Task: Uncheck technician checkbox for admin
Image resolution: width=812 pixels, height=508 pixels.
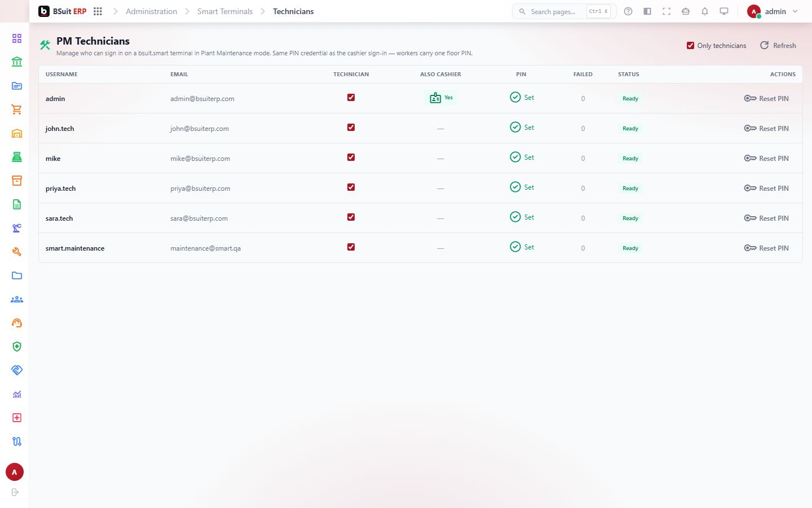Action: click(x=351, y=98)
